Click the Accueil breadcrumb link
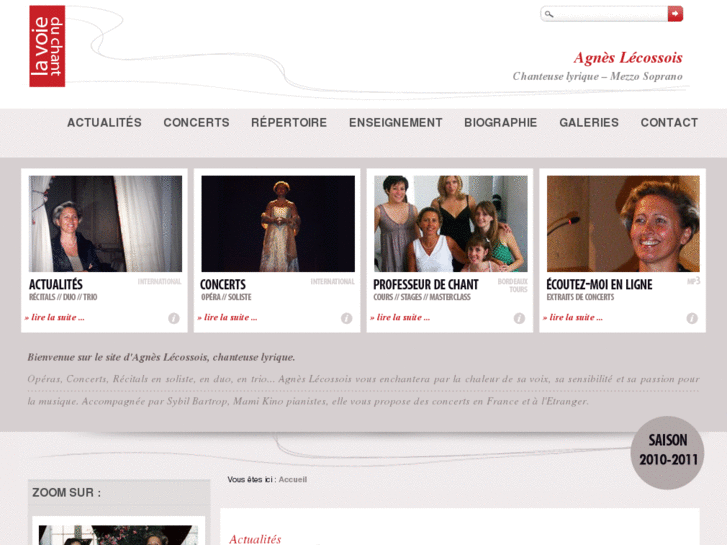Screen dimensions: 727x545 (293, 480)
